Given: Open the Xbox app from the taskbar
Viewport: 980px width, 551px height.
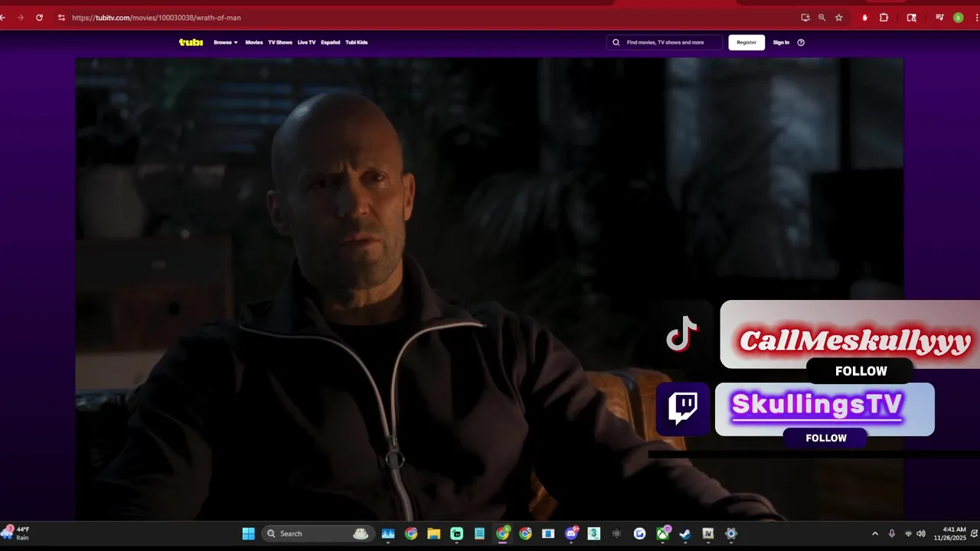Looking at the screenshot, I should (663, 533).
